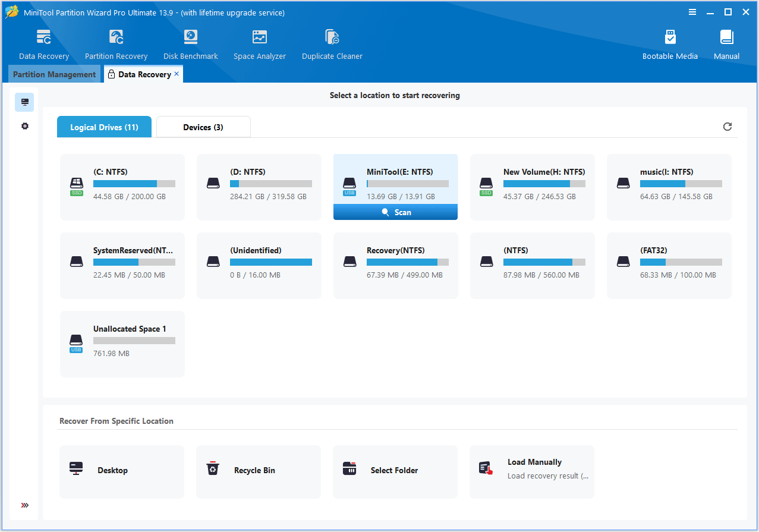Image resolution: width=759 pixels, height=532 pixels.
Task: Select the sidebar drive view icon
Action: [x=24, y=102]
